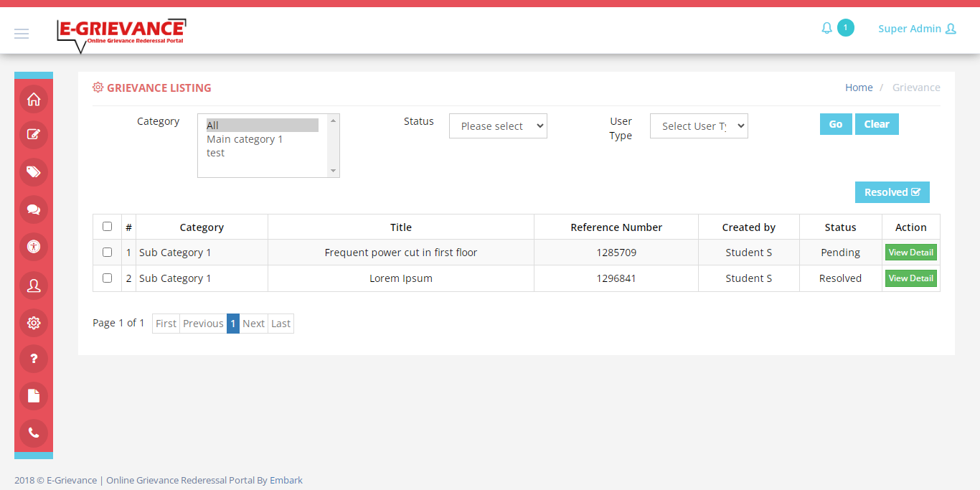Viewport: 980px width, 490px height.
Task: Check the select-all checkbox in table header
Action: coord(107,227)
